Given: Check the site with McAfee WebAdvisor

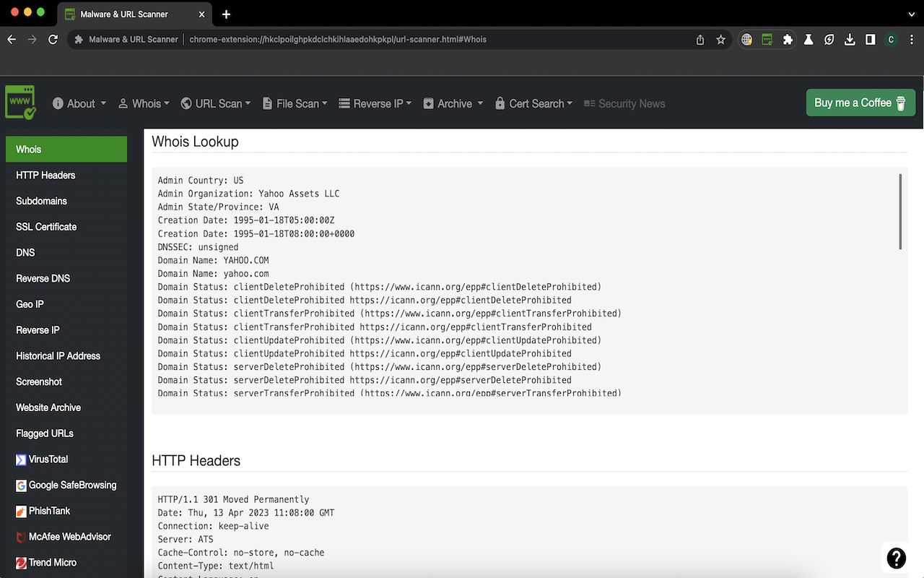Looking at the screenshot, I should [x=69, y=537].
